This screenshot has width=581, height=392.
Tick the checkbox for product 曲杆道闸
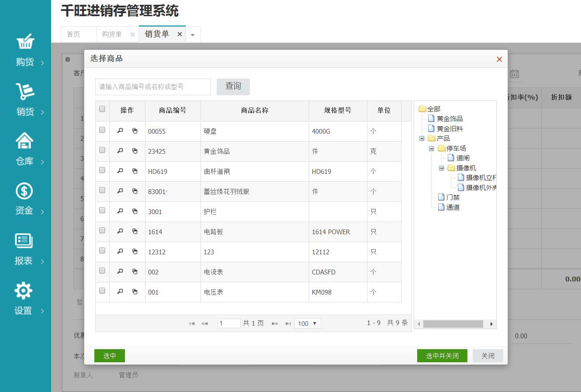(x=102, y=170)
